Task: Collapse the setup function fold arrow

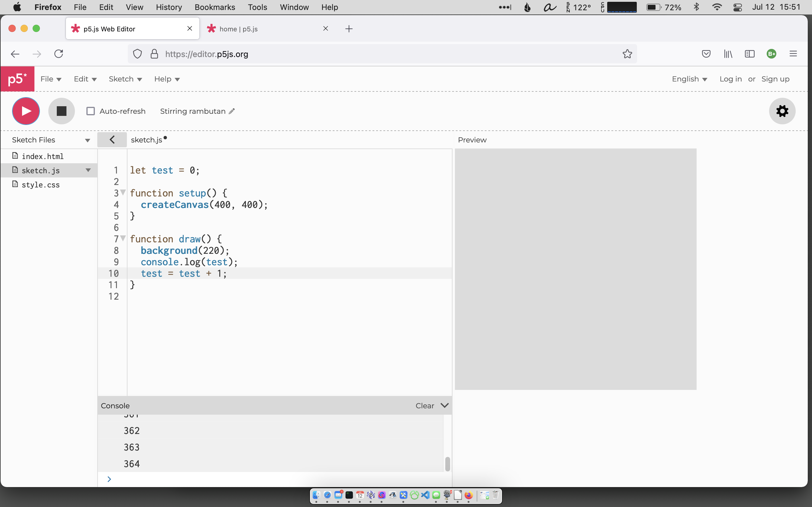Action: 123,193
